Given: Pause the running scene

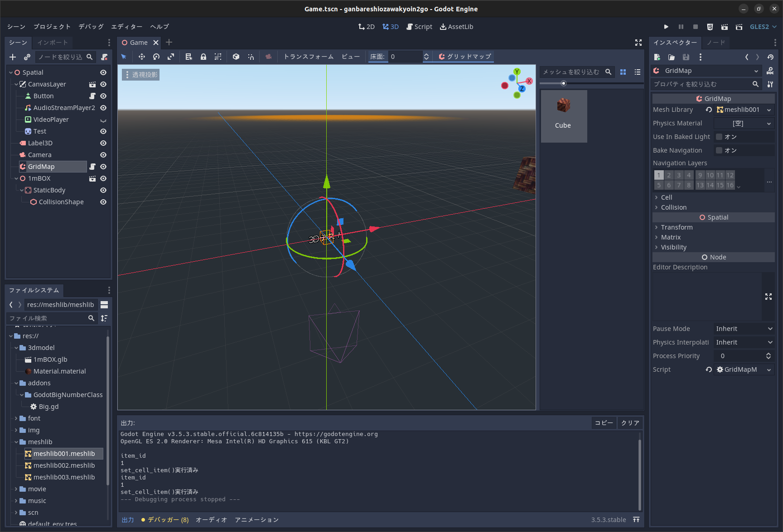Looking at the screenshot, I should [681, 26].
